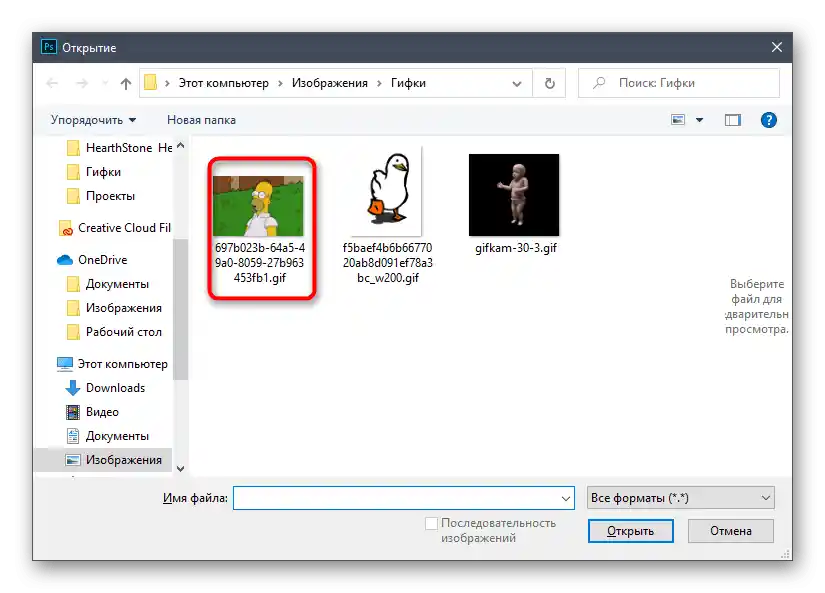
Task: Select 'Изображения' in address breadcrumb
Action: click(330, 83)
